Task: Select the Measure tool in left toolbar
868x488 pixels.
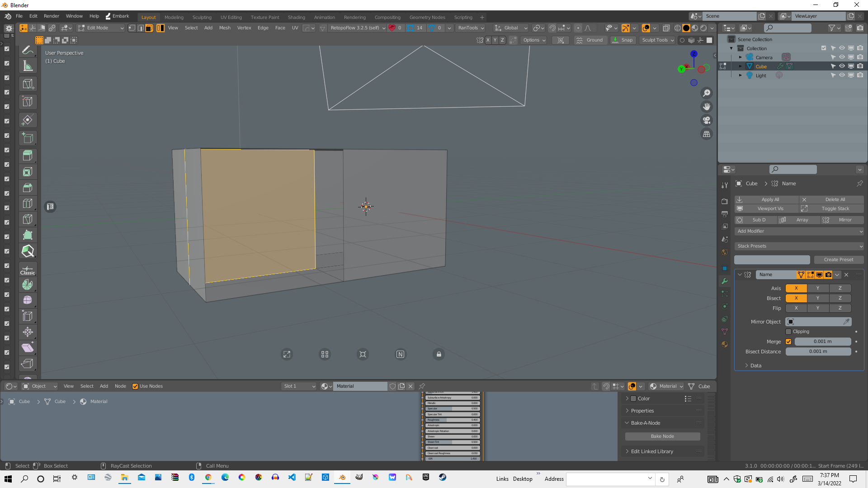Action: [28, 66]
